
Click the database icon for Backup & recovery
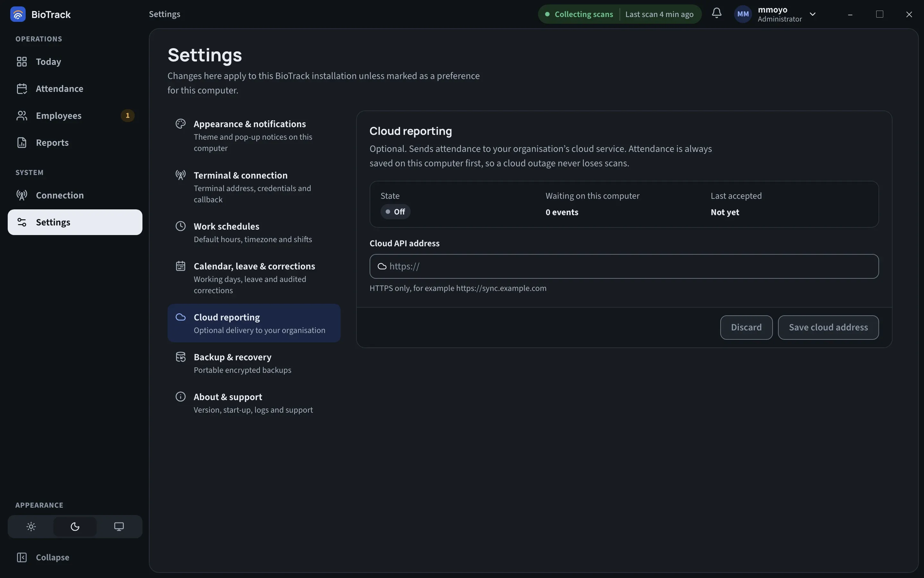pyautogui.click(x=181, y=357)
